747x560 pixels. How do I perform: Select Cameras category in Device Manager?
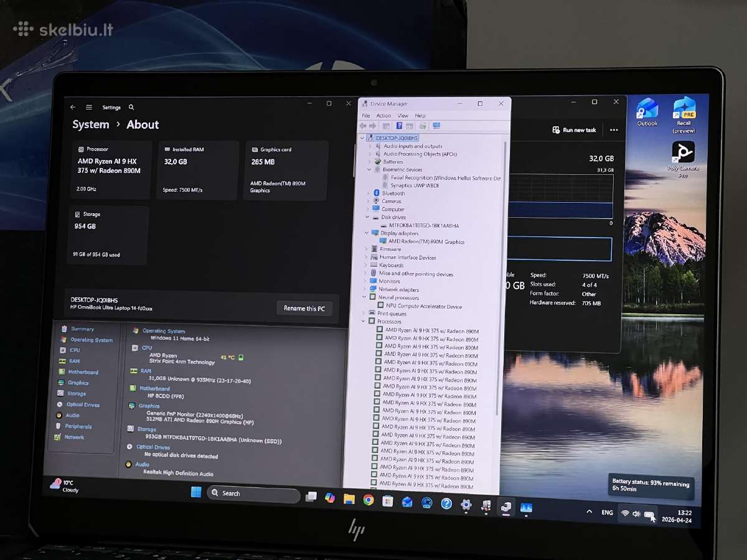pyautogui.click(x=387, y=201)
